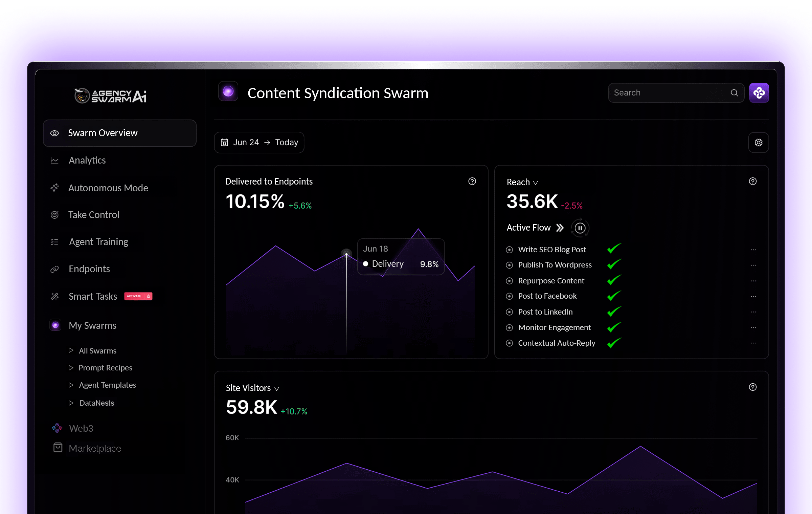The image size is (812, 514).
Task: Click the Agency Swarm AI logo
Action: 110,95
